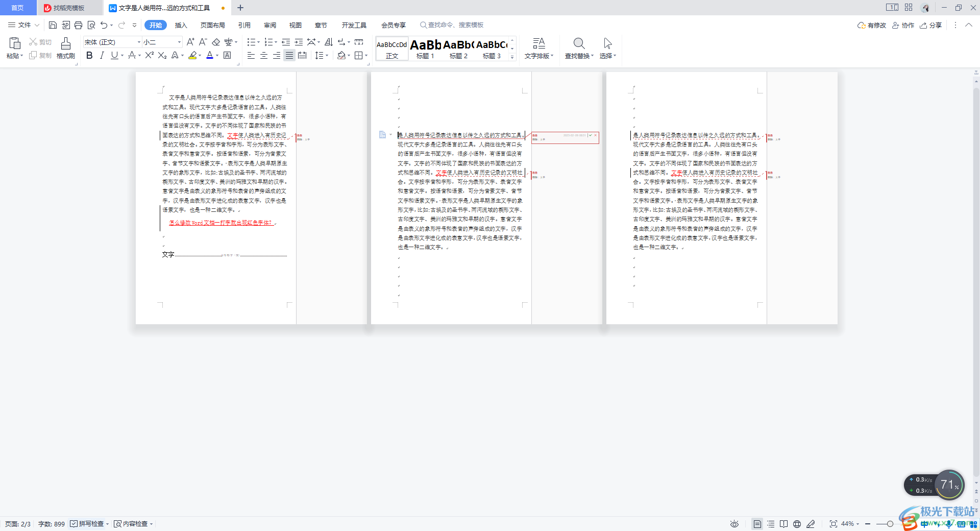Select the Format Painter tool
This screenshot has width=980, height=531.
point(66,48)
